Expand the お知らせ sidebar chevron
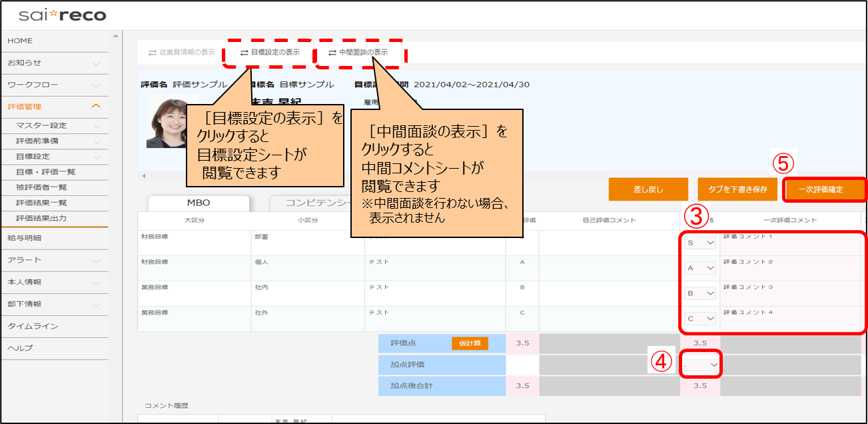The width and height of the screenshot is (868, 424). click(96, 63)
